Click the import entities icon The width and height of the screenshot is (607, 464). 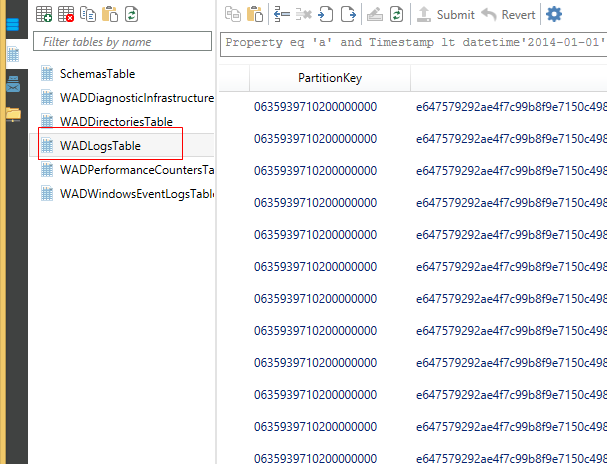pyautogui.click(x=325, y=14)
